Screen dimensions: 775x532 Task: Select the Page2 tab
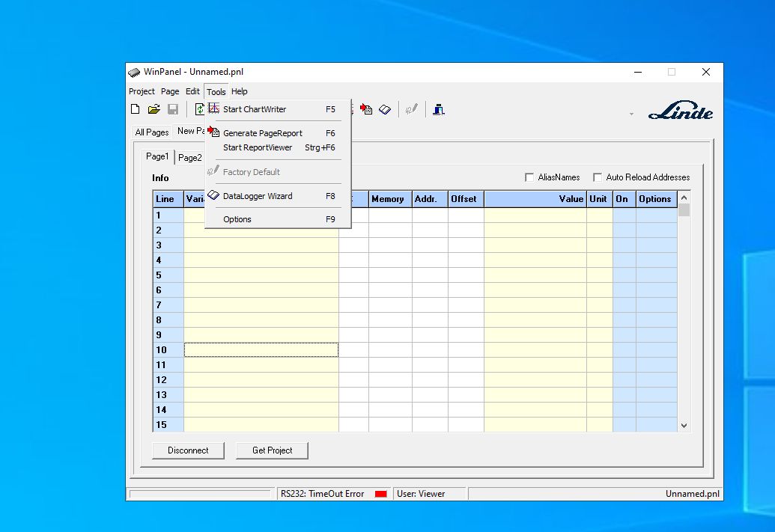pos(189,158)
